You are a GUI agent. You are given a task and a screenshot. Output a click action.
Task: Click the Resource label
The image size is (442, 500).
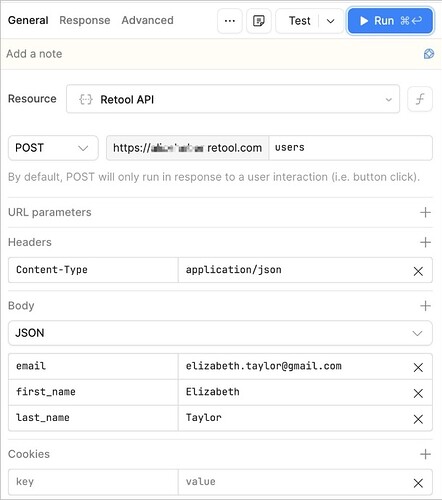[x=32, y=99]
